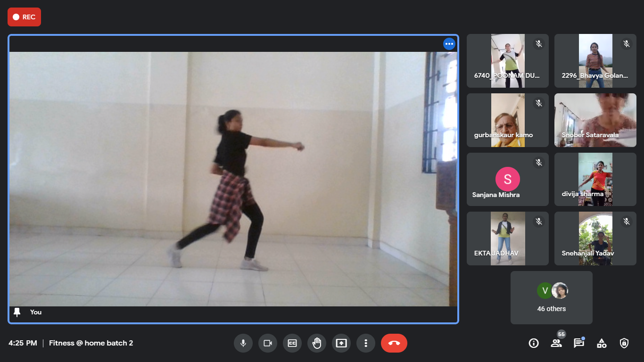The width and height of the screenshot is (644, 362).
Task: Open the Present now screen sharing control
Action: point(341,343)
